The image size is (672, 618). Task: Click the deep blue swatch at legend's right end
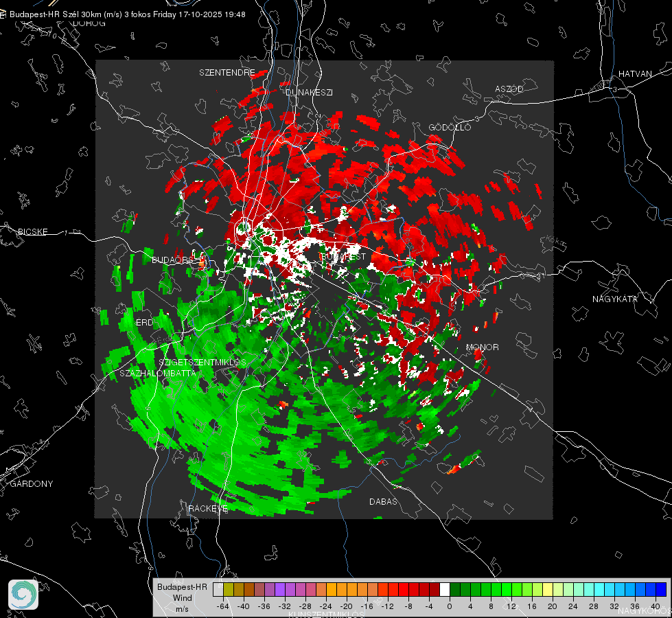pos(661,589)
